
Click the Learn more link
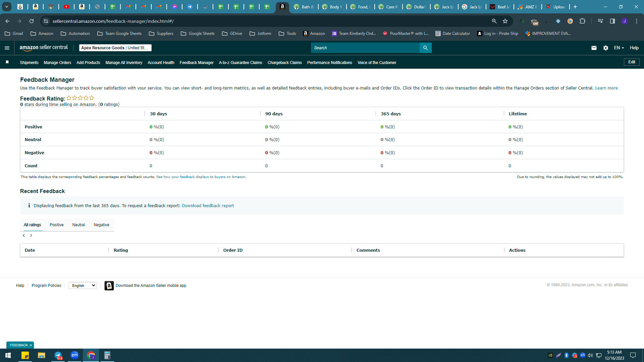(606, 88)
